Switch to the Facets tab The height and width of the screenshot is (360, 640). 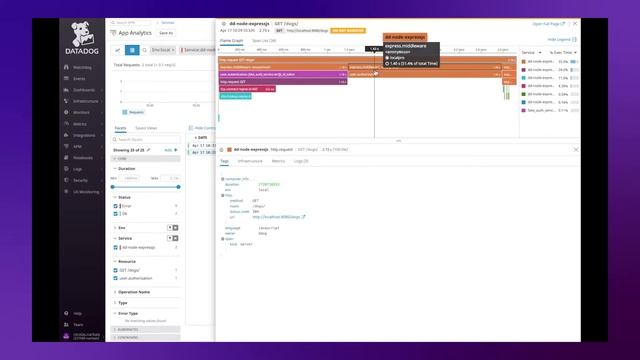tap(120, 128)
